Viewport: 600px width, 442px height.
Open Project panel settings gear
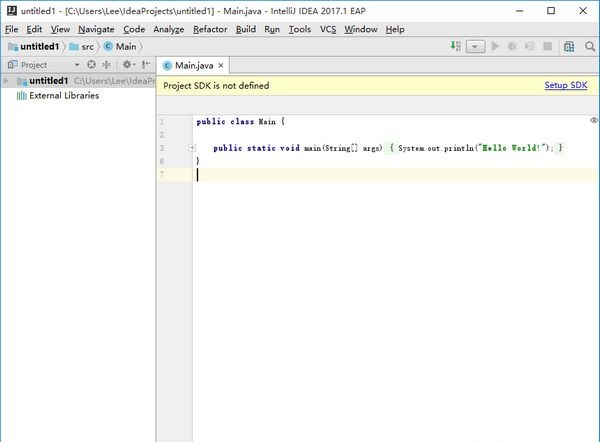click(x=128, y=65)
